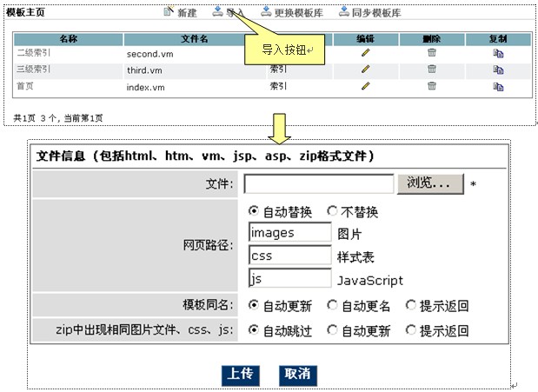The height and width of the screenshot is (392, 538).
Task: Click the css path input field
Action: (x=290, y=256)
